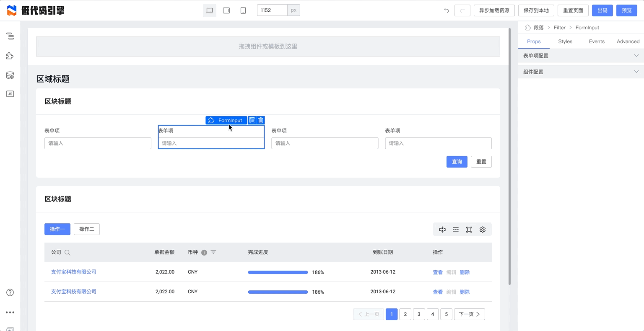Click the 单据金额 column header

[164, 252]
